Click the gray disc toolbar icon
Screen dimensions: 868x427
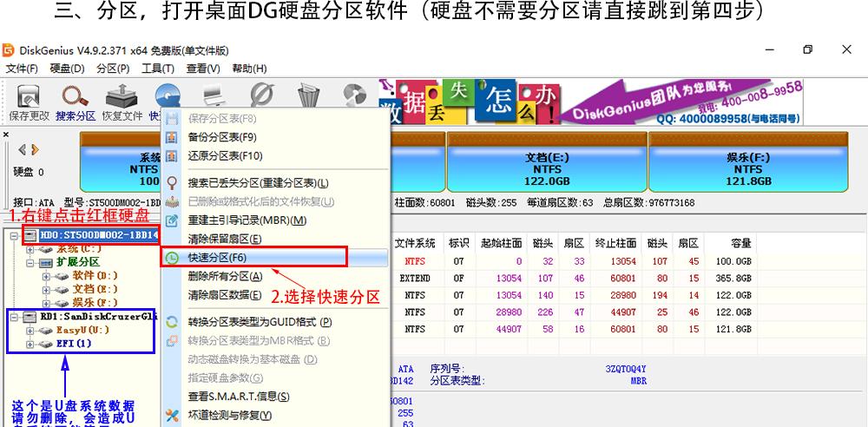(x=355, y=95)
